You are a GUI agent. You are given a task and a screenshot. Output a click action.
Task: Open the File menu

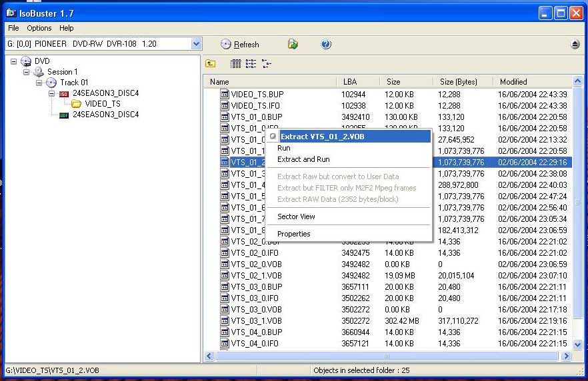[13, 28]
